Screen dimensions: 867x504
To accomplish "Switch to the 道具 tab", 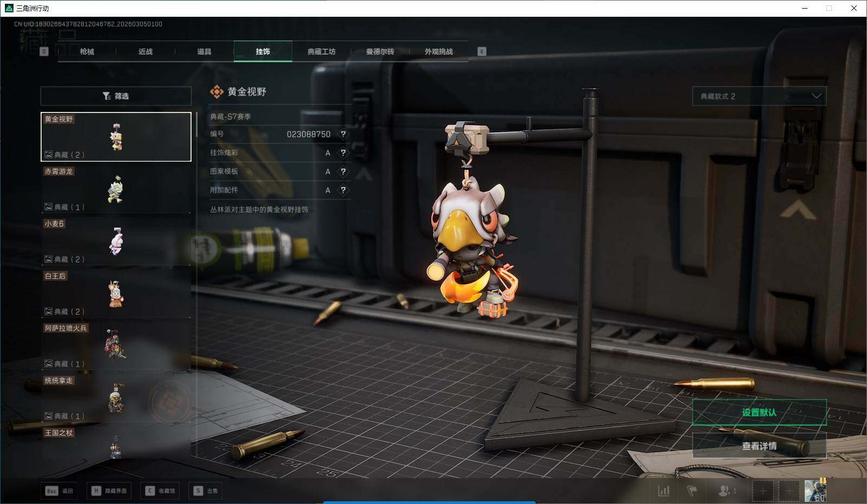I will click(204, 51).
